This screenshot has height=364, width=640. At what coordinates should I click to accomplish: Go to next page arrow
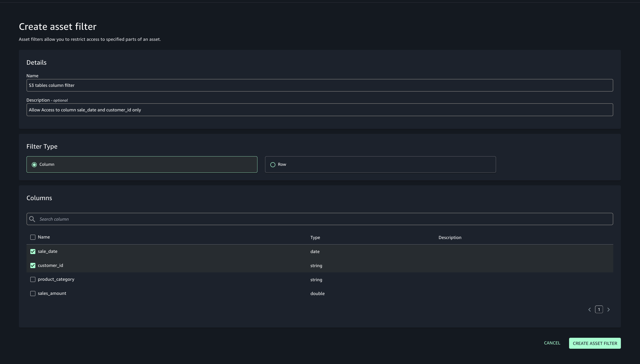(x=608, y=310)
